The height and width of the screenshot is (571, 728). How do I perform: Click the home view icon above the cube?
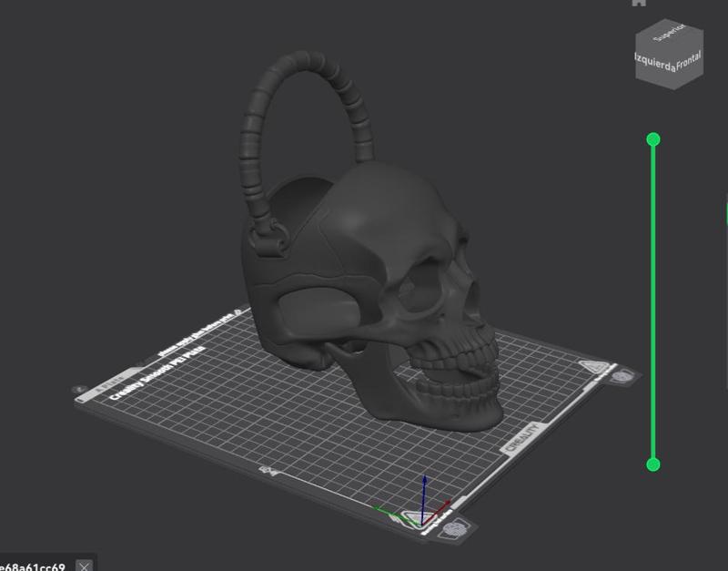[x=640, y=3]
